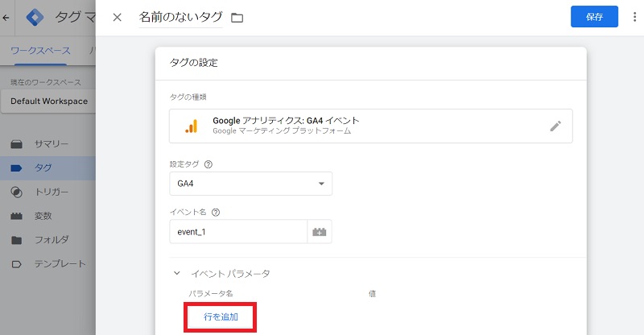Click the back arrow in Tag Manager header
Screen dimensions: 644x335
coord(6,18)
